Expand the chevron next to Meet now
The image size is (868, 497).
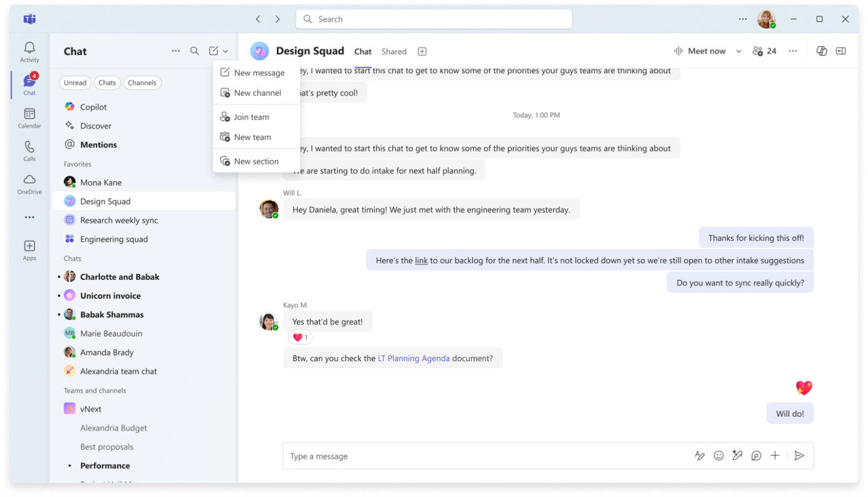click(x=738, y=51)
